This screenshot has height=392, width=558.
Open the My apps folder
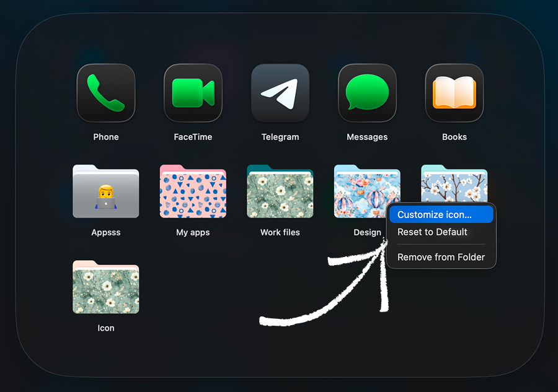[193, 192]
